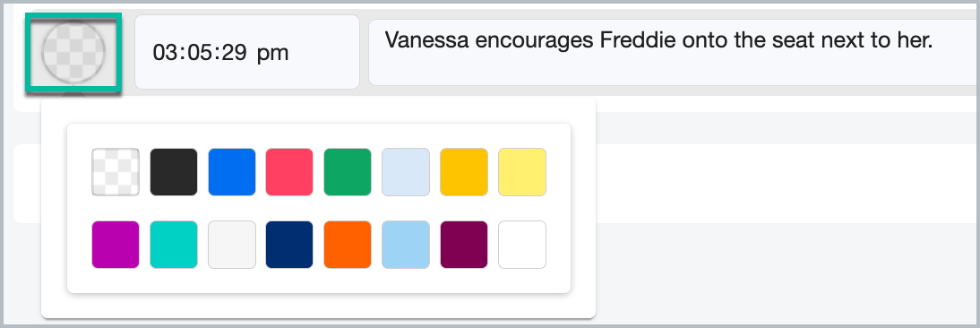This screenshot has height=328, width=980.
Task: Click the empty white row below the entry
Action: coord(787,184)
